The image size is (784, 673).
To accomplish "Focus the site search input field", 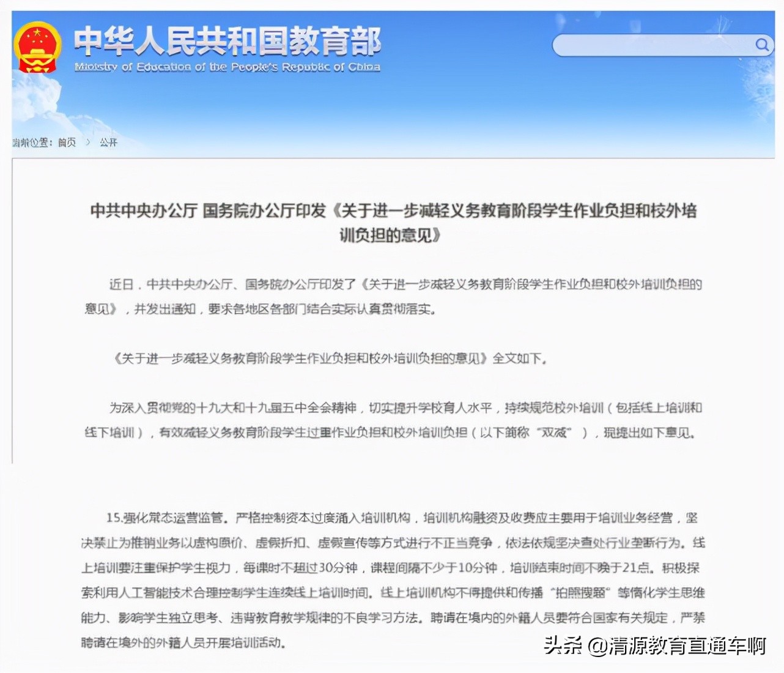I will click(x=662, y=45).
